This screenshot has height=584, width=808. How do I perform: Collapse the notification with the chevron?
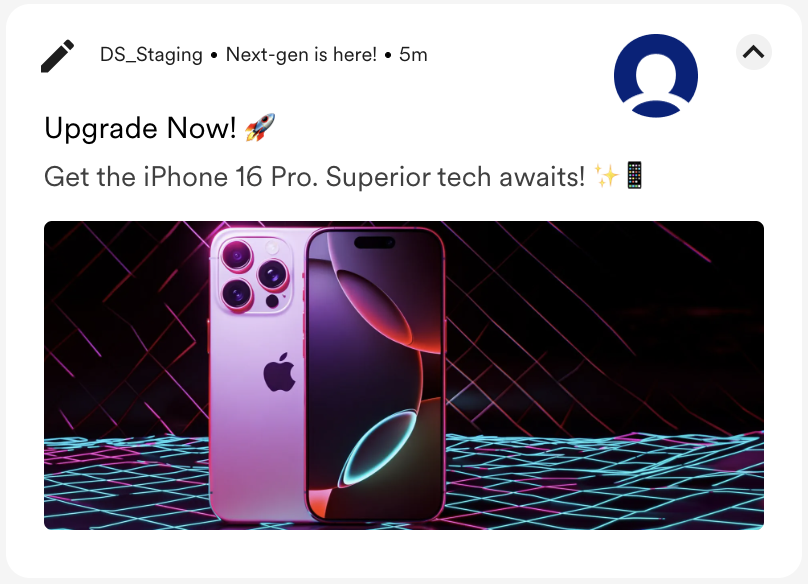pyautogui.click(x=753, y=52)
